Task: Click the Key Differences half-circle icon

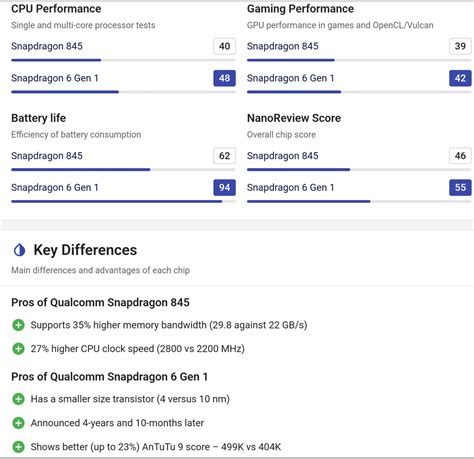Action: point(19,250)
